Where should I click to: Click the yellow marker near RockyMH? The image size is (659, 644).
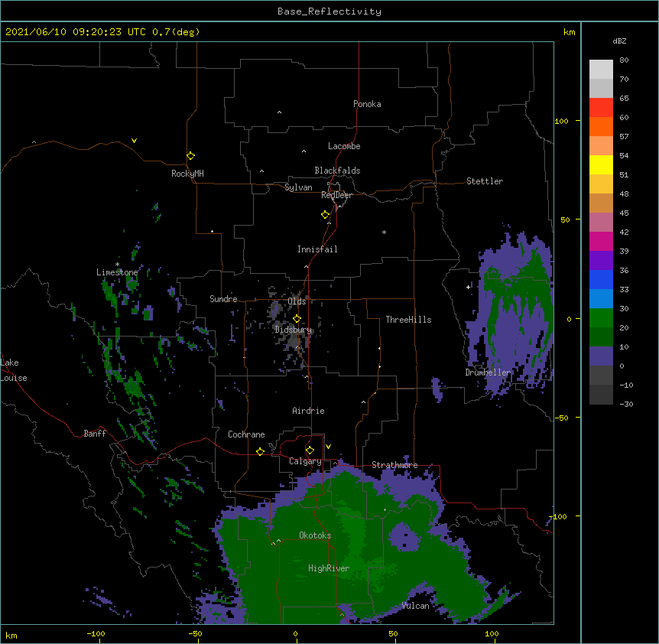191,156
